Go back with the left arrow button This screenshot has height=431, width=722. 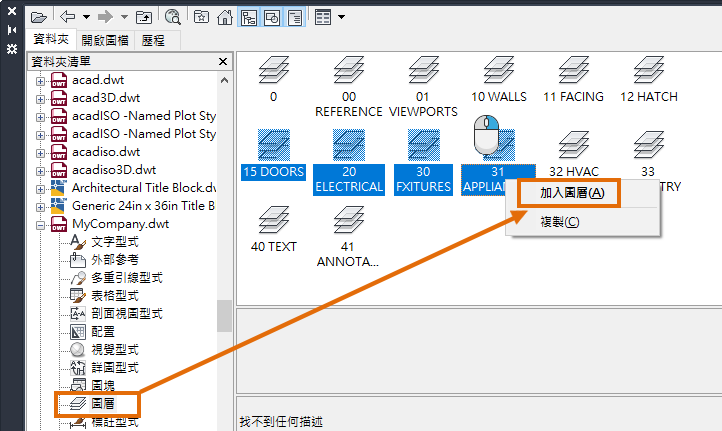tap(68, 17)
